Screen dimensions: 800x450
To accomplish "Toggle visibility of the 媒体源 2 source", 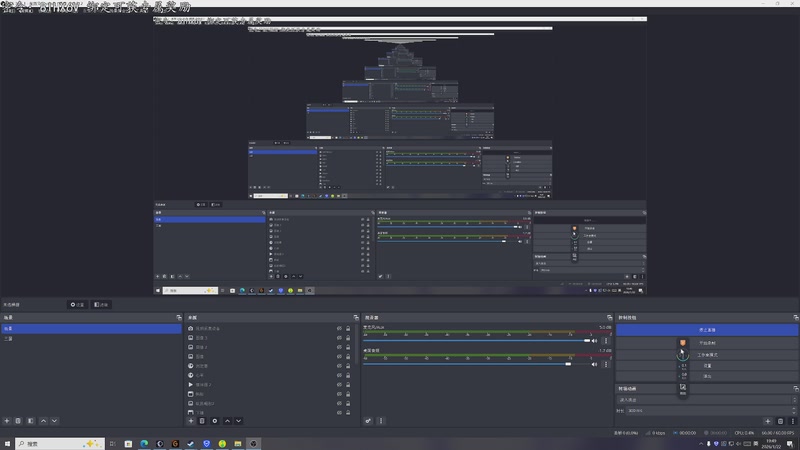I will (339, 385).
